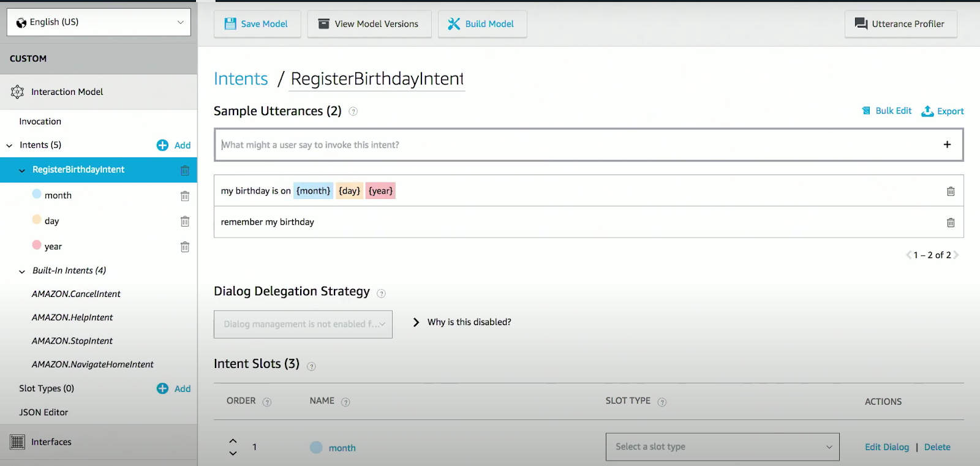The image size is (980, 466).
Task: Open the Utterance Profiler
Action: click(900, 24)
